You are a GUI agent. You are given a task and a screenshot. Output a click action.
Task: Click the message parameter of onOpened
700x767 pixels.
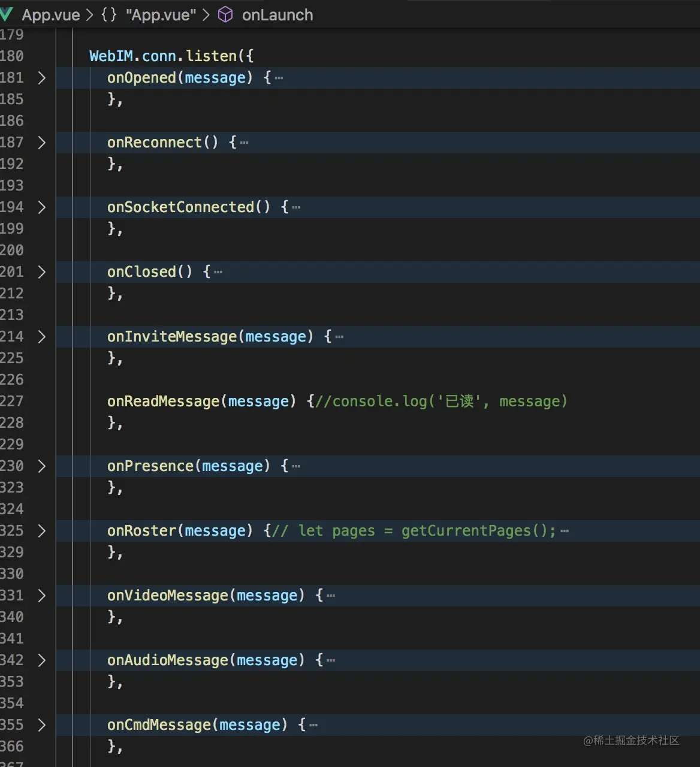point(215,78)
